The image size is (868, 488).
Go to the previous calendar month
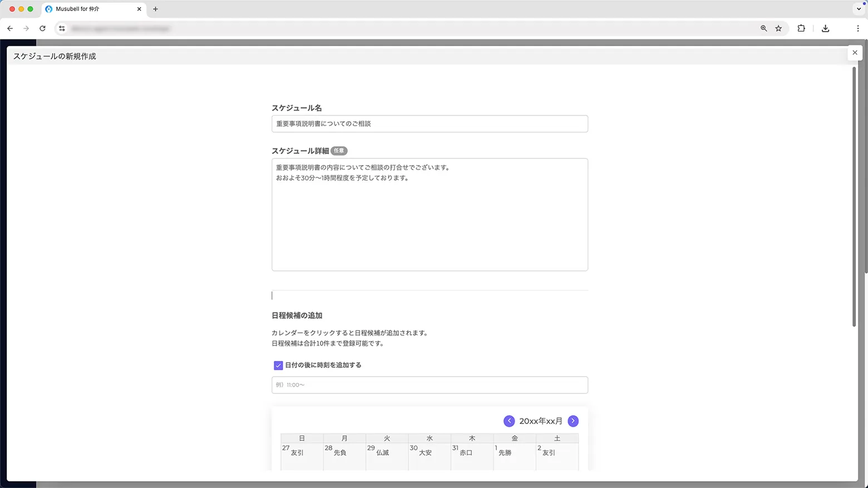pyautogui.click(x=509, y=421)
